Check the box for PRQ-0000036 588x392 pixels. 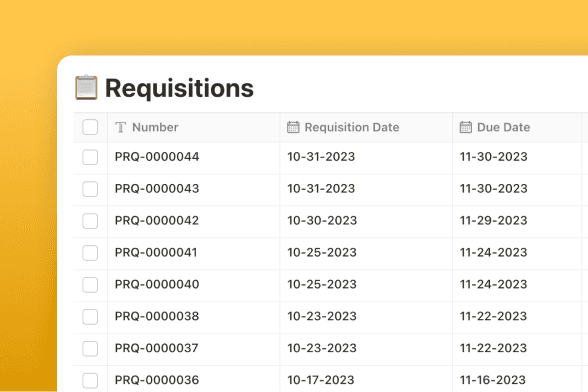point(90,380)
